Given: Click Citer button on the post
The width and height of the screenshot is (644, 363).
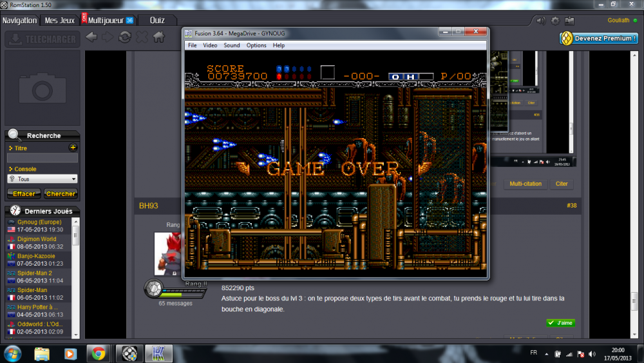Looking at the screenshot, I should click(x=562, y=184).
